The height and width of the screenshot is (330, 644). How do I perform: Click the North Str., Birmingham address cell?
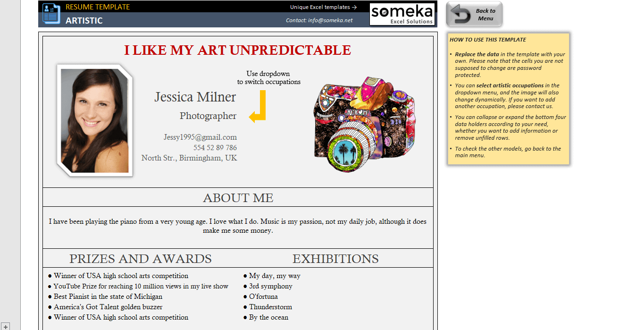coord(189,158)
